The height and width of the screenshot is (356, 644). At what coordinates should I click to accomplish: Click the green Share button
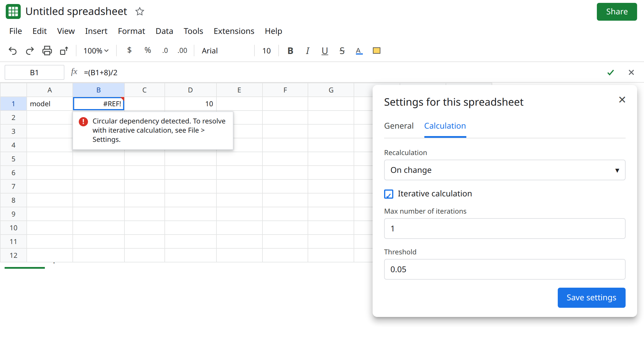point(617,12)
